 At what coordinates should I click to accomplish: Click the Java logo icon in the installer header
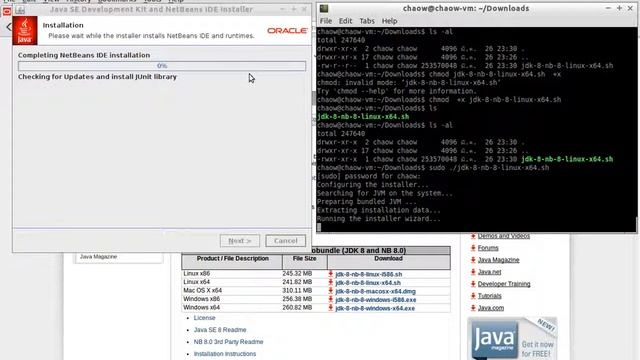25,31
